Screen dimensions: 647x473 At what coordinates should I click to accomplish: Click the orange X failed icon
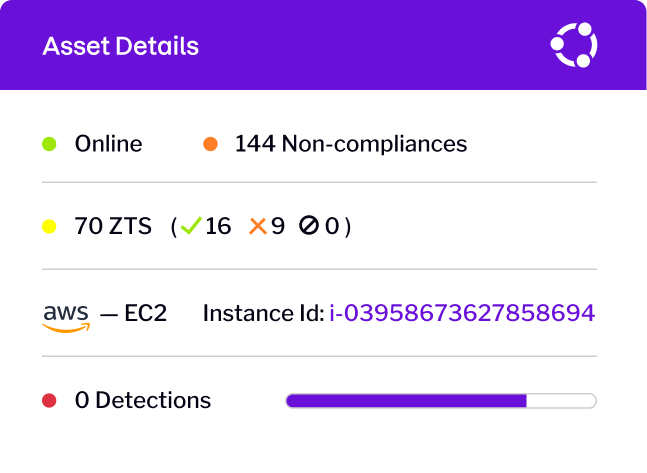(x=258, y=227)
